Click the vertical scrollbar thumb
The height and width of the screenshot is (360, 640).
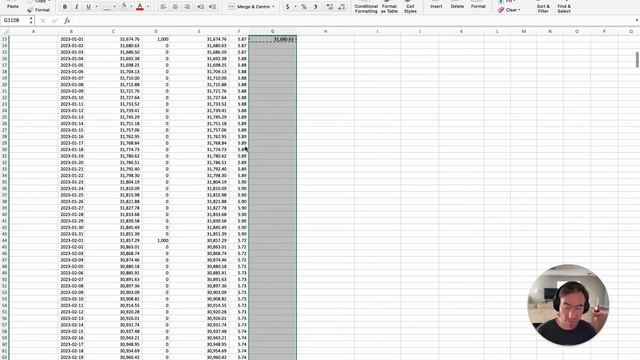coord(637,60)
